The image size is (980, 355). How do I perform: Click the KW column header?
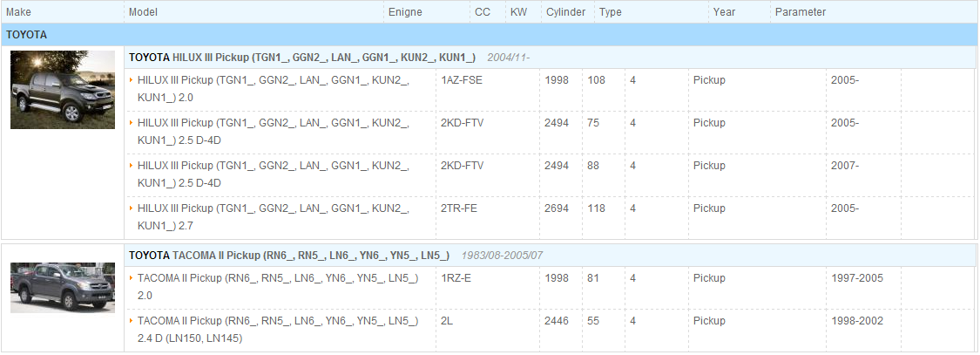coord(518,12)
